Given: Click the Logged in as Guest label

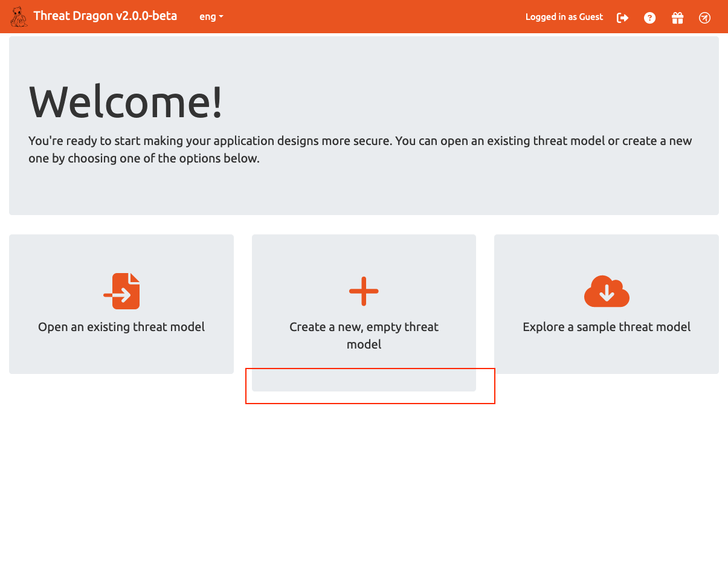Looking at the screenshot, I should pyautogui.click(x=564, y=17).
